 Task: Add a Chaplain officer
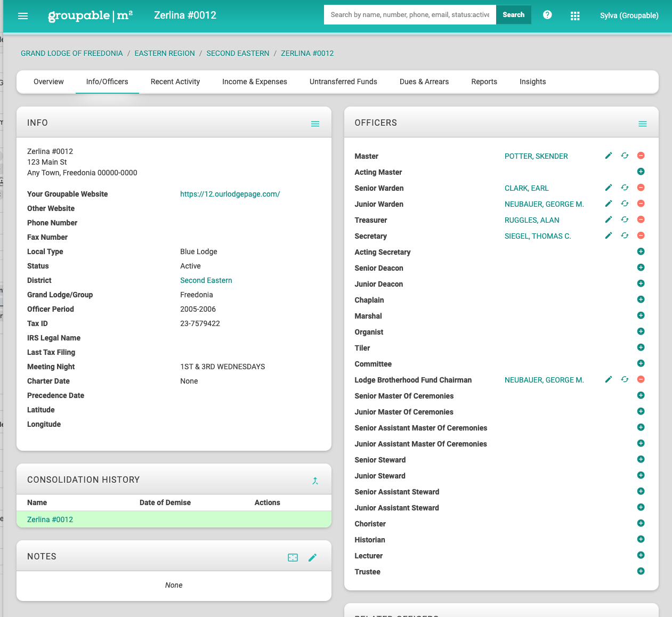(641, 299)
